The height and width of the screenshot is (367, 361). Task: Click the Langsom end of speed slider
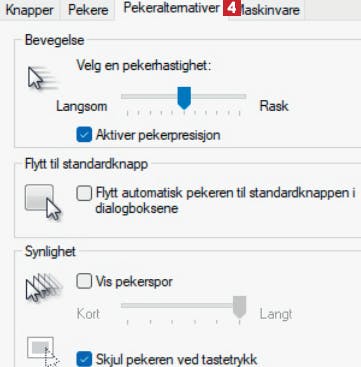pyautogui.click(x=82, y=107)
